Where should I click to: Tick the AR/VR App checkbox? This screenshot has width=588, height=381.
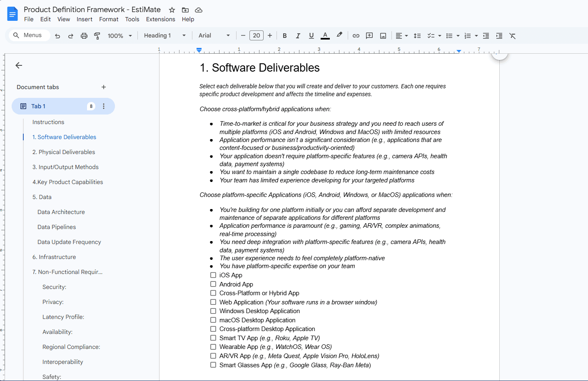coord(213,356)
